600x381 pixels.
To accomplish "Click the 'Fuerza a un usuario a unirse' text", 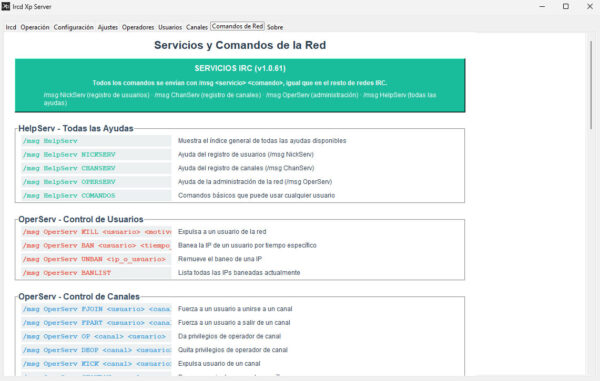I will click(x=235, y=309).
